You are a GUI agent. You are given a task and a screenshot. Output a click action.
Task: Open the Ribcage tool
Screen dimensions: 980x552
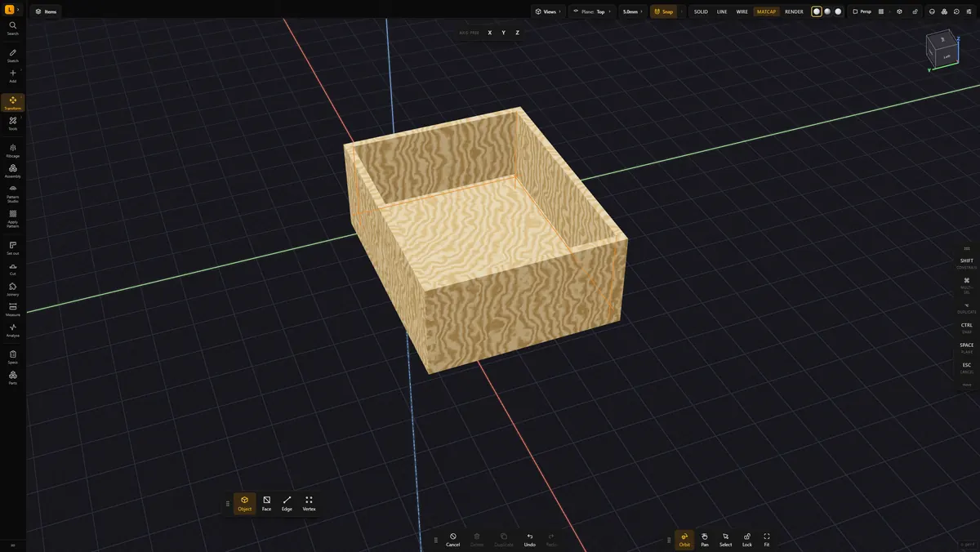tap(13, 150)
